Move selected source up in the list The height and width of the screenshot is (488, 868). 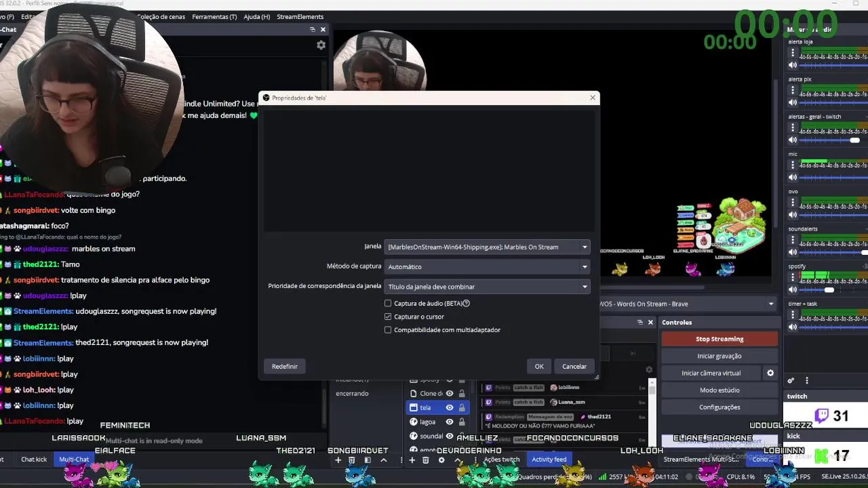coord(458,460)
